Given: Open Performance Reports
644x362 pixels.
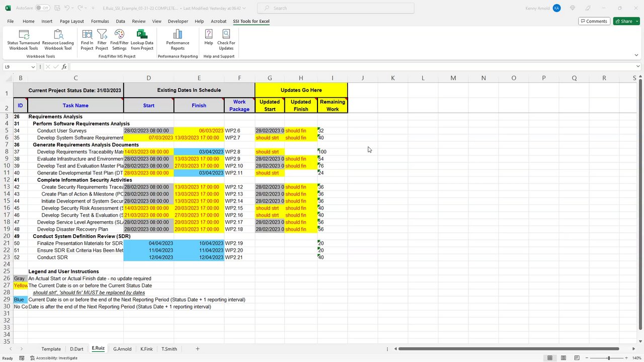Looking at the screenshot, I should 178,40.
